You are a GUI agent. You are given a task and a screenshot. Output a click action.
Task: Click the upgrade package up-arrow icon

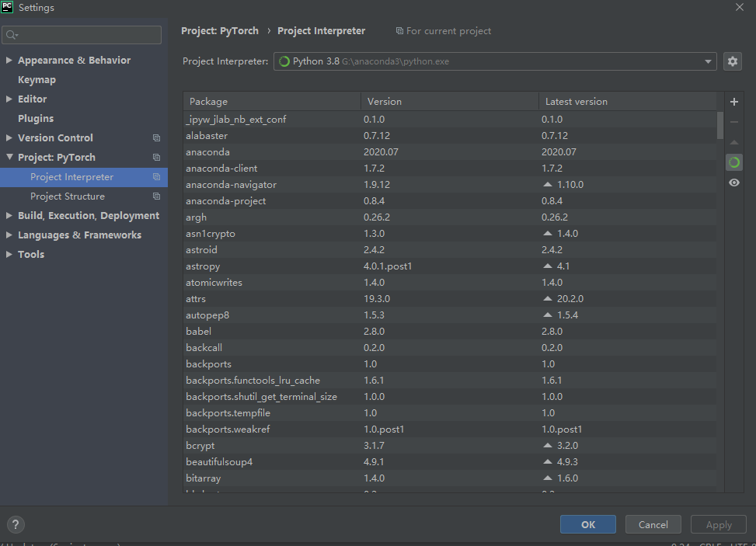point(733,142)
